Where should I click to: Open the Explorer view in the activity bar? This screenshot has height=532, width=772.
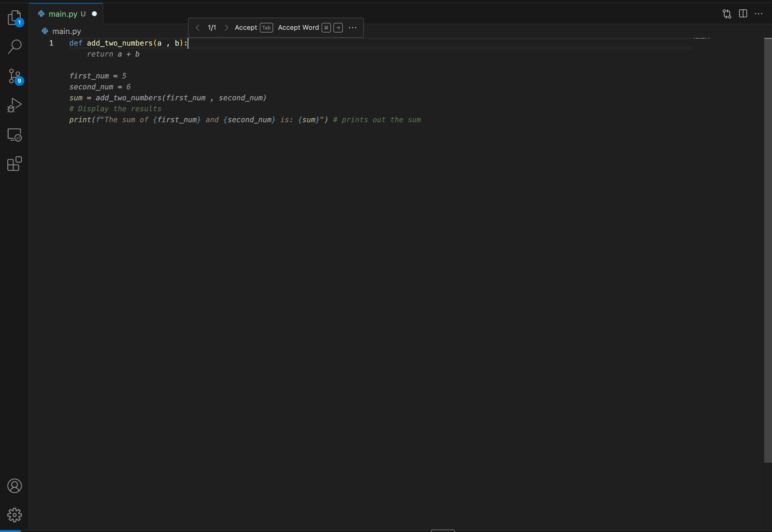pos(14,18)
